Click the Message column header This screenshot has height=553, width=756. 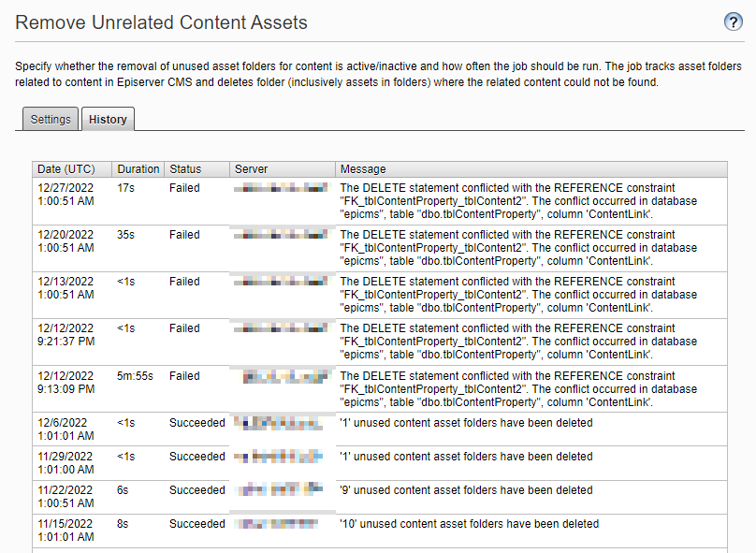363,169
